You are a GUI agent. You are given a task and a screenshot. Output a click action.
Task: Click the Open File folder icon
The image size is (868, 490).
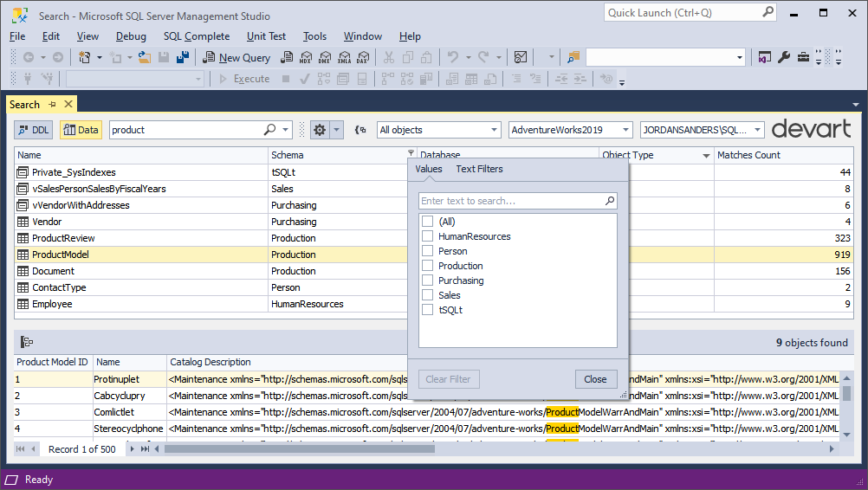(x=145, y=57)
